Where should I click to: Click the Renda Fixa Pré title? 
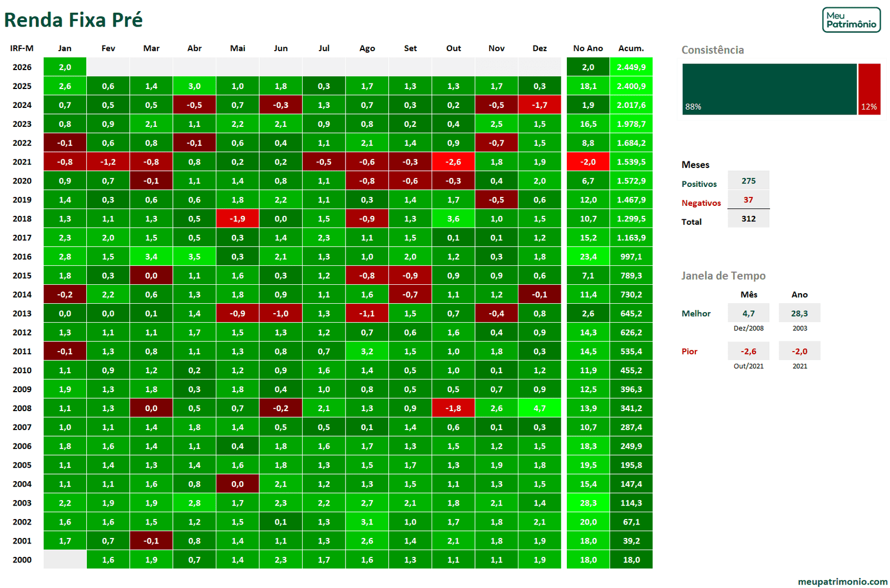coord(73,20)
